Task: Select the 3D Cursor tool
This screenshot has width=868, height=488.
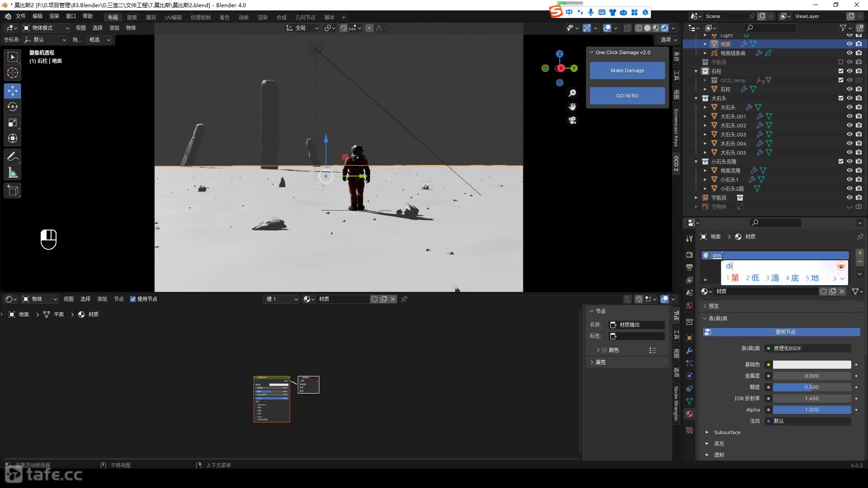Action: tap(13, 73)
